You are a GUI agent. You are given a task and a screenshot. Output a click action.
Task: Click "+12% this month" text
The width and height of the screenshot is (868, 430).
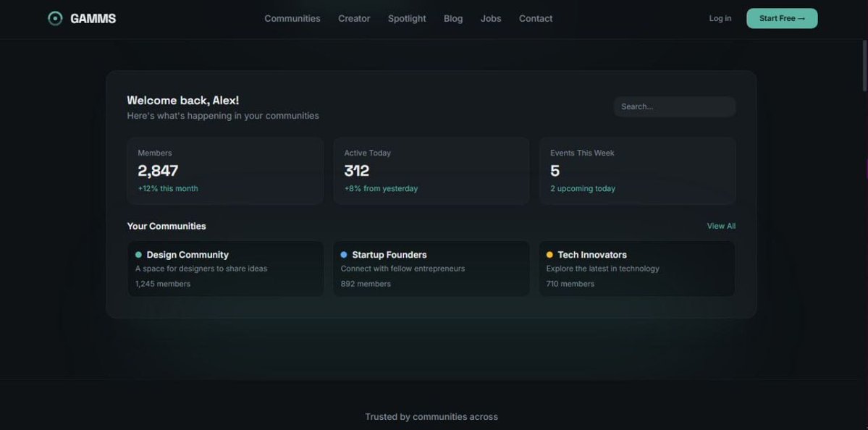(168, 188)
